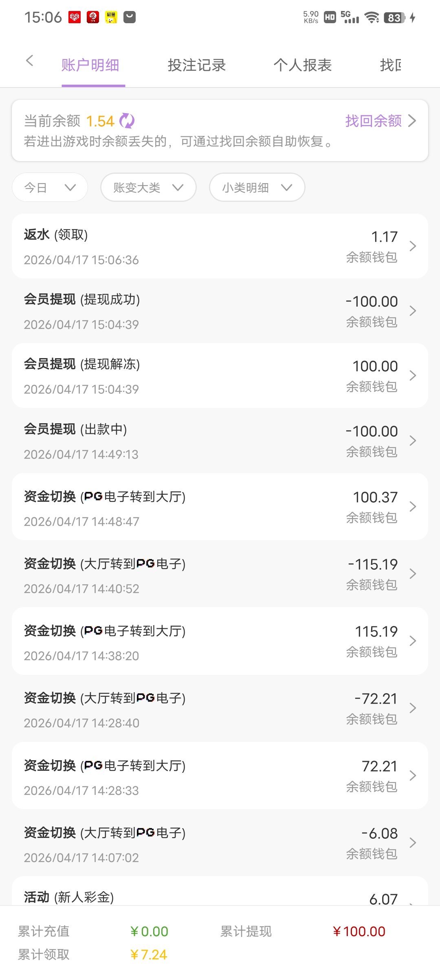Screen dimensions: 440x980
Task: Tap chevron on -6.08 transfer entry
Action: coord(412,842)
